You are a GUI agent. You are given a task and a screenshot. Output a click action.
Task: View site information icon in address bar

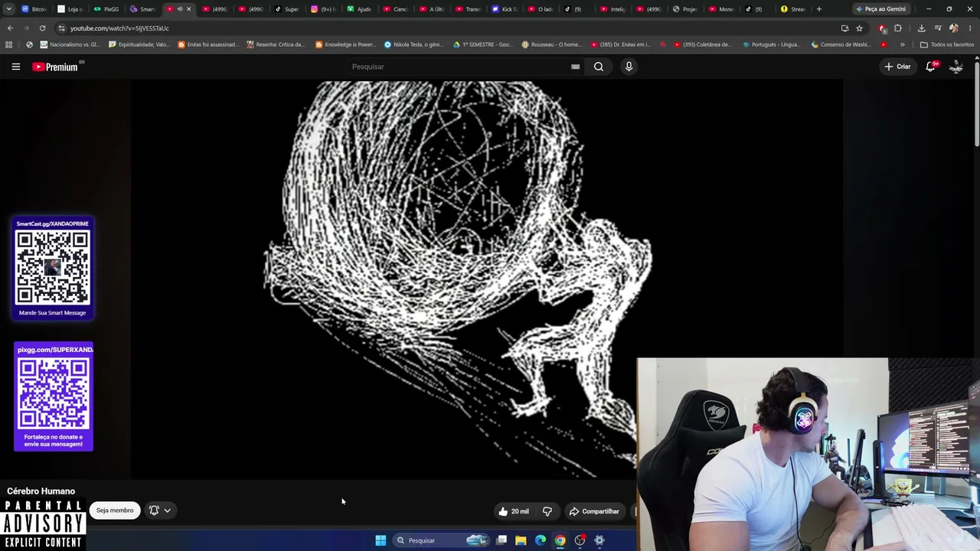[x=61, y=28]
